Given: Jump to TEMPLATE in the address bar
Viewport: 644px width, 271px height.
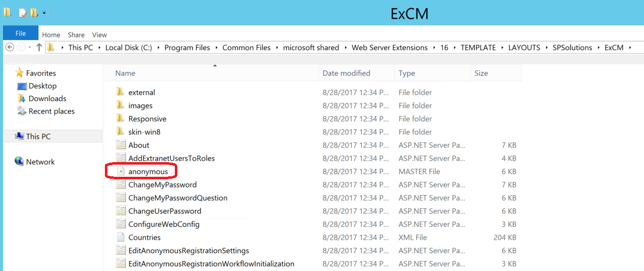Looking at the screenshot, I should [x=478, y=48].
